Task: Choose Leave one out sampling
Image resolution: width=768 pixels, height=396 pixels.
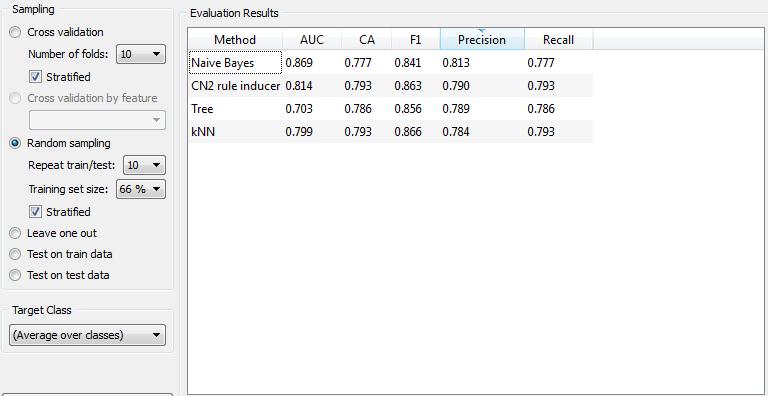Action: coord(15,233)
